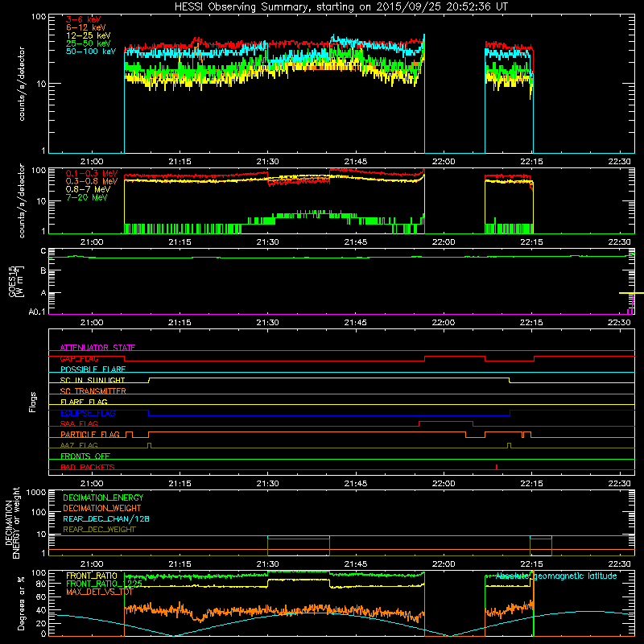Click the REAR_DEC_WEIGHT legend label
This screenshot has width=644, height=644.
click(x=99, y=530)
